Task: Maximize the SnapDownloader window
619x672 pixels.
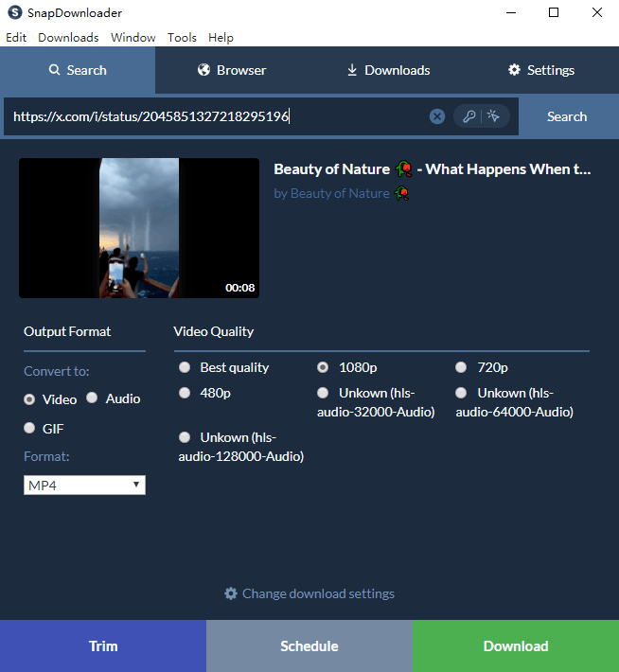Action: coord(554,12)
